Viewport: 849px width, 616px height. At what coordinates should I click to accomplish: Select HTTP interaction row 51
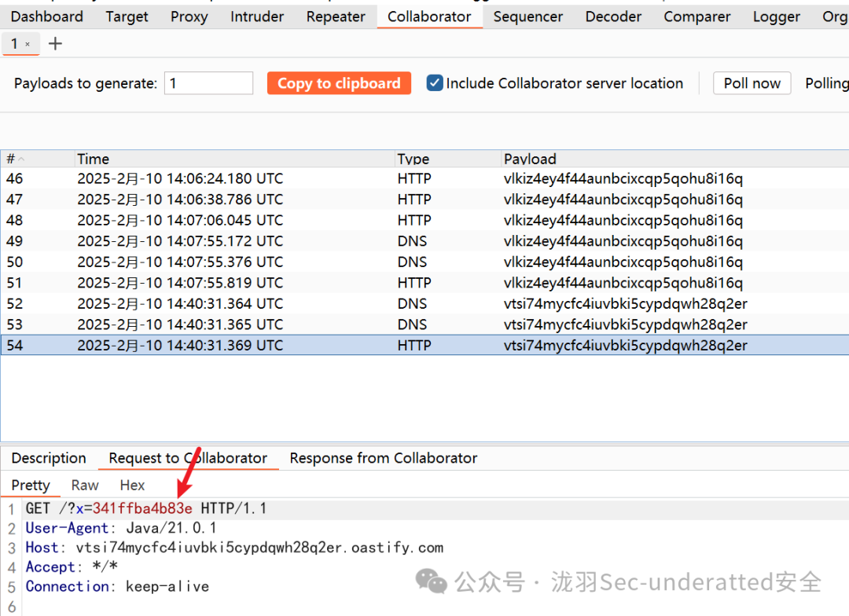tap(424, 283)
